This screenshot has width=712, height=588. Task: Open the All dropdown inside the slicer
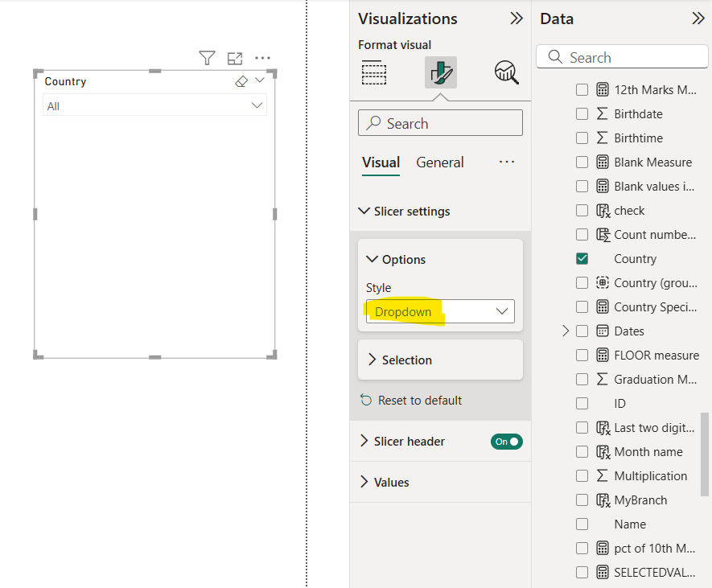coord(257,105)
